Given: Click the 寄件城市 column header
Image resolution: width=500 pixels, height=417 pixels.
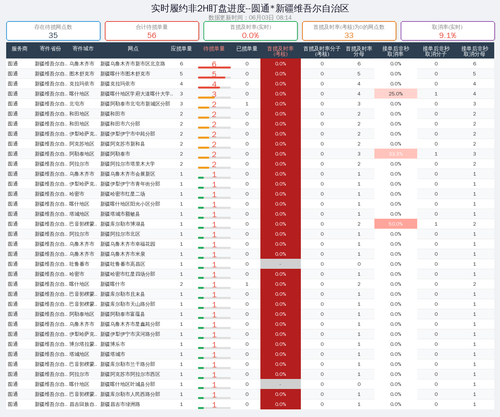Looking at the screenshot, I should [x=83, y=49].
